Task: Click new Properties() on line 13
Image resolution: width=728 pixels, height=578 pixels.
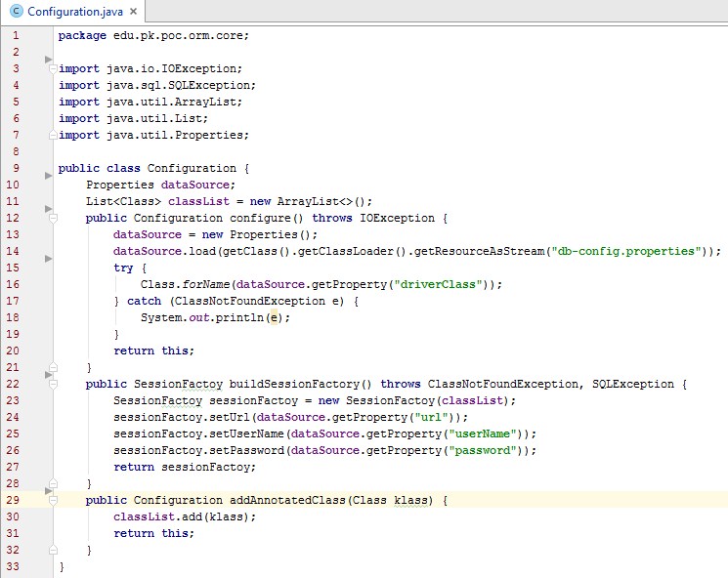Action: click(256, 234)
